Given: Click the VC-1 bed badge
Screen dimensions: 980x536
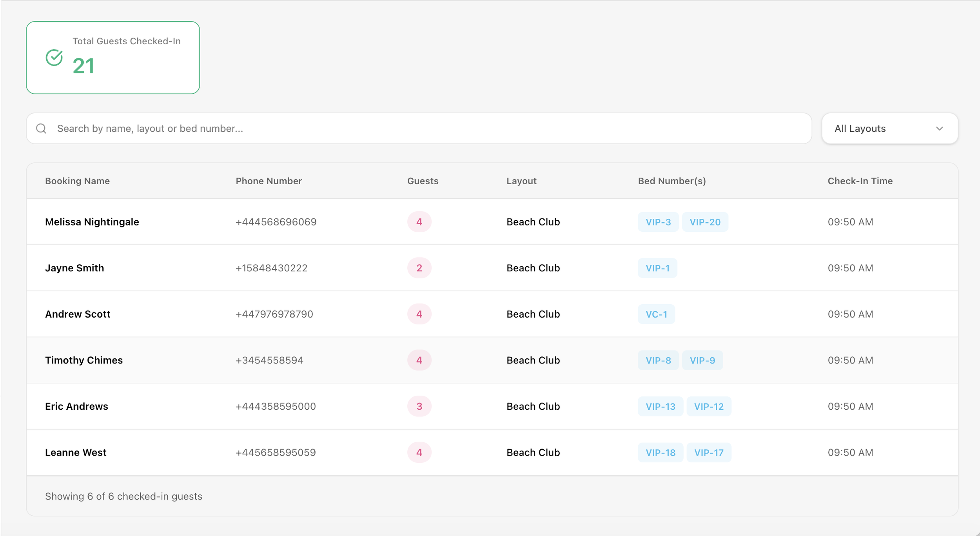Looking at the screenshot, I should click(x=656, y=314).
